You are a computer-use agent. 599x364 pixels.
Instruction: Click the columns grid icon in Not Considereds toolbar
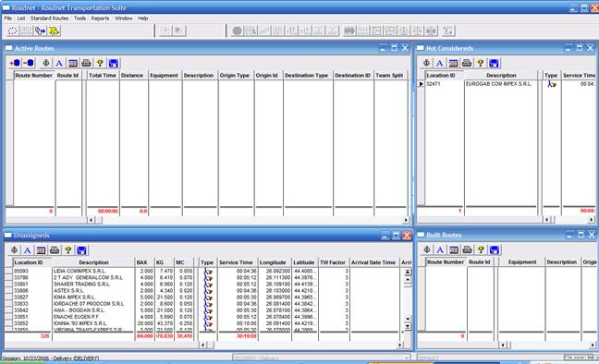click(454, 63)
